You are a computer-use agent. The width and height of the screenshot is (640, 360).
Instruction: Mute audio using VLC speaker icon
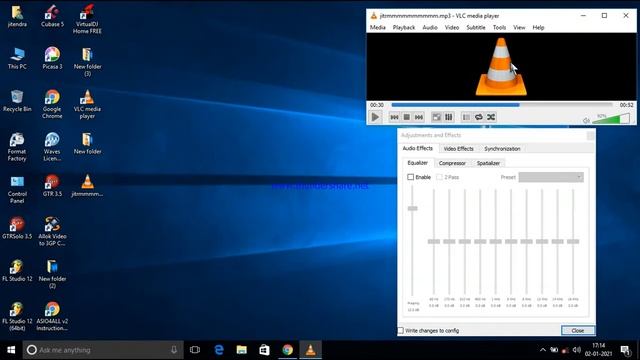click(586, 120)
